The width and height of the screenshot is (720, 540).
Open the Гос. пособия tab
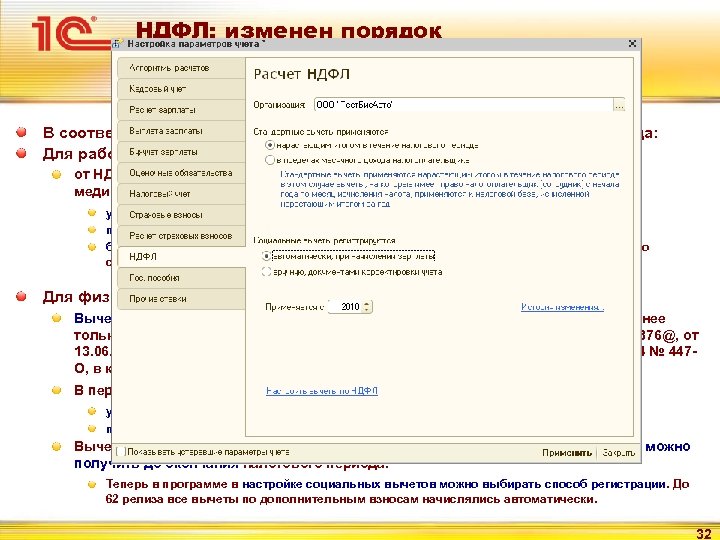point(181,278)
